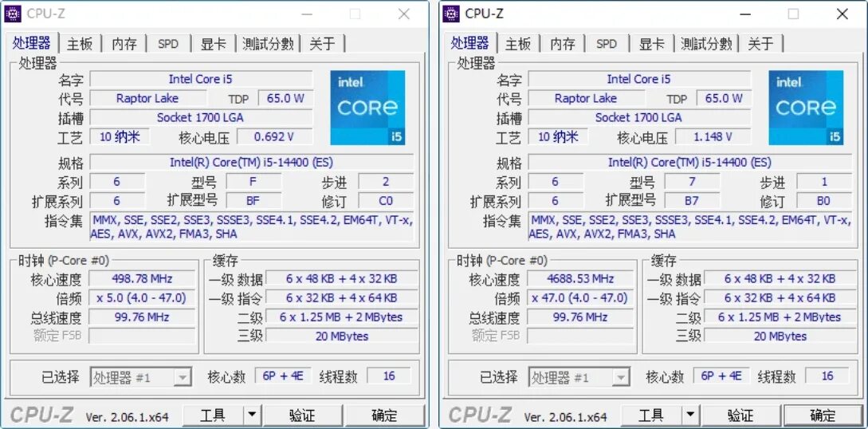The image size is (868, 429).
Task: Open 关于 tab in right CPU-Z window
Action: [760, 44]
